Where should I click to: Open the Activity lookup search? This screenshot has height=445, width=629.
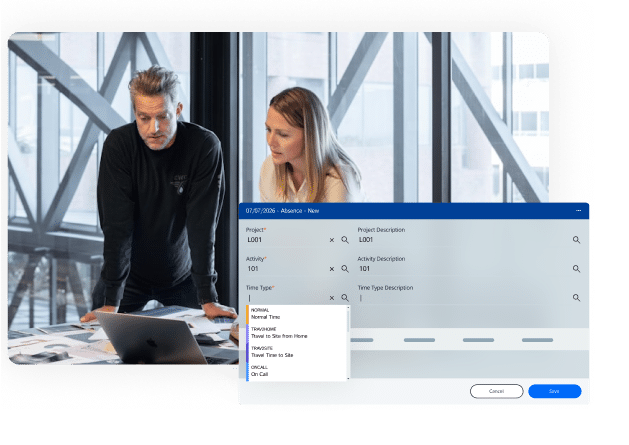click(x=345, y=269)
